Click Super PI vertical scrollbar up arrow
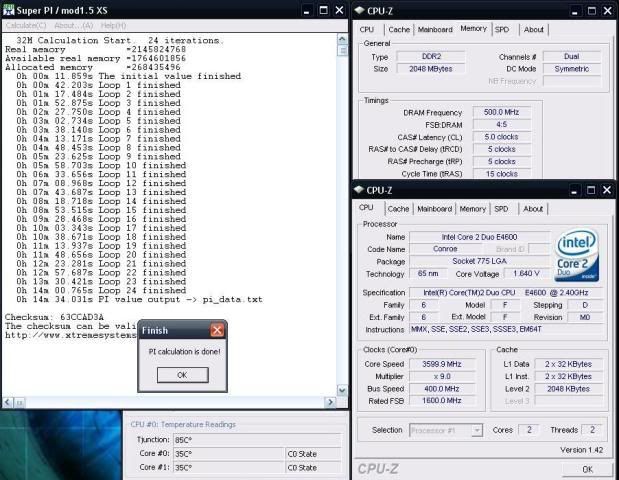619x480 pixels. [342, 39]
